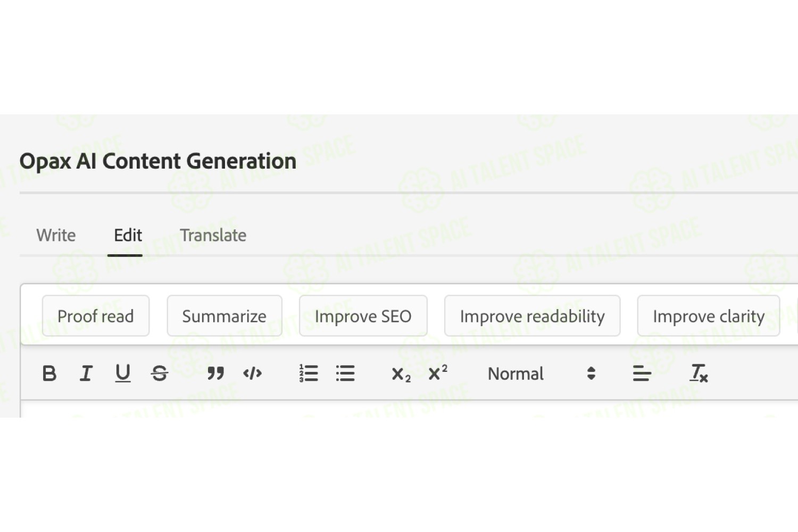Screen dimensions: 798x532
Task: Open the Normal heading style dropdown
Action: click(542, 373)
